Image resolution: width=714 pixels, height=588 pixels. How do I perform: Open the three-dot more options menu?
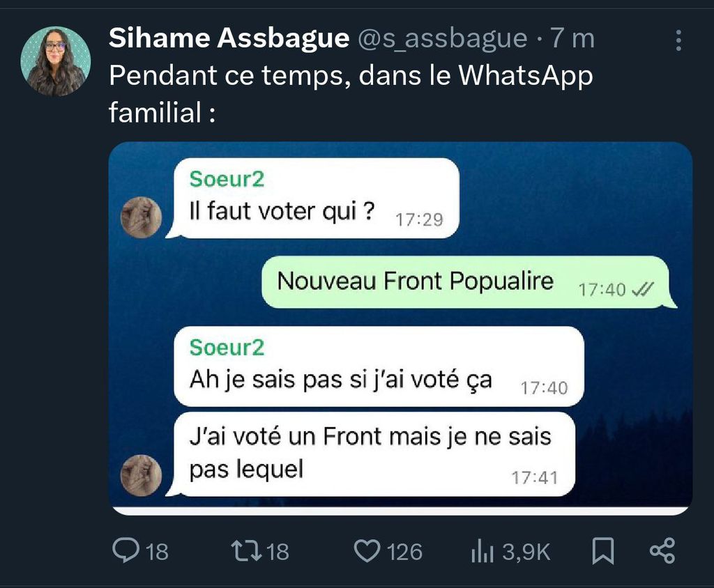coord(678,40)
